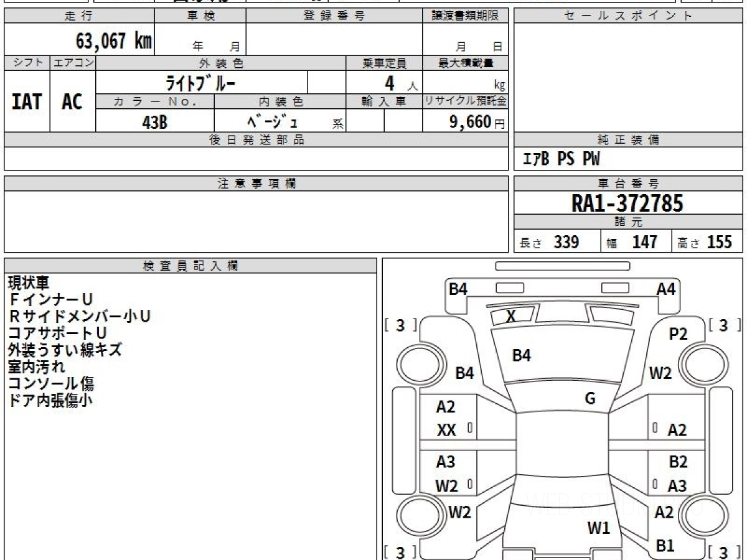747x560 pixels.
Task: Select the height value 高さ 155
Action: pyautogui.click(x=705, y=242)
